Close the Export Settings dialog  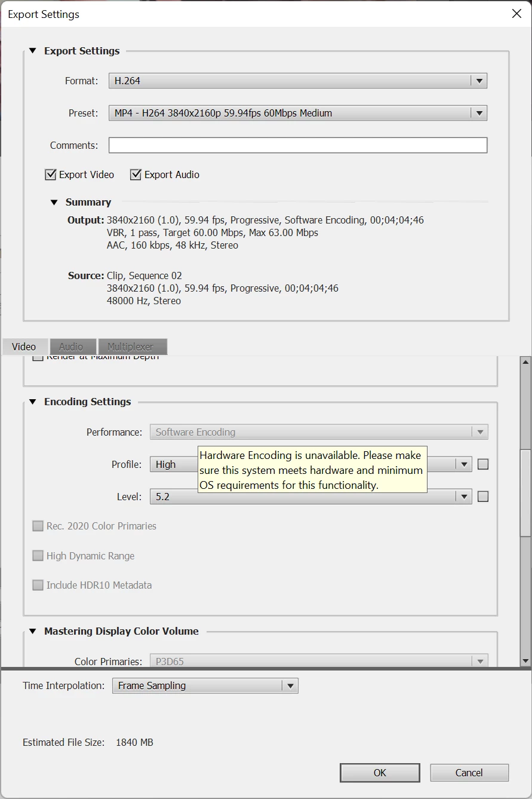click(x=517, y=14)
